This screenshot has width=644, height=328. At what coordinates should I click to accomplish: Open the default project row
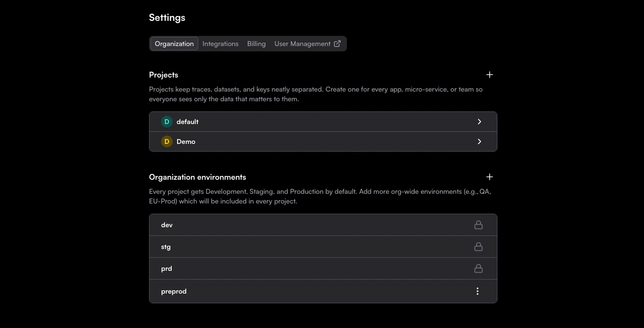tap(323, 122)
